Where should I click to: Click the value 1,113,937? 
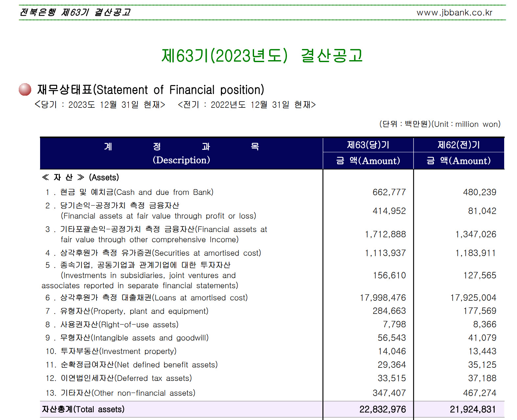pos(385,253)
